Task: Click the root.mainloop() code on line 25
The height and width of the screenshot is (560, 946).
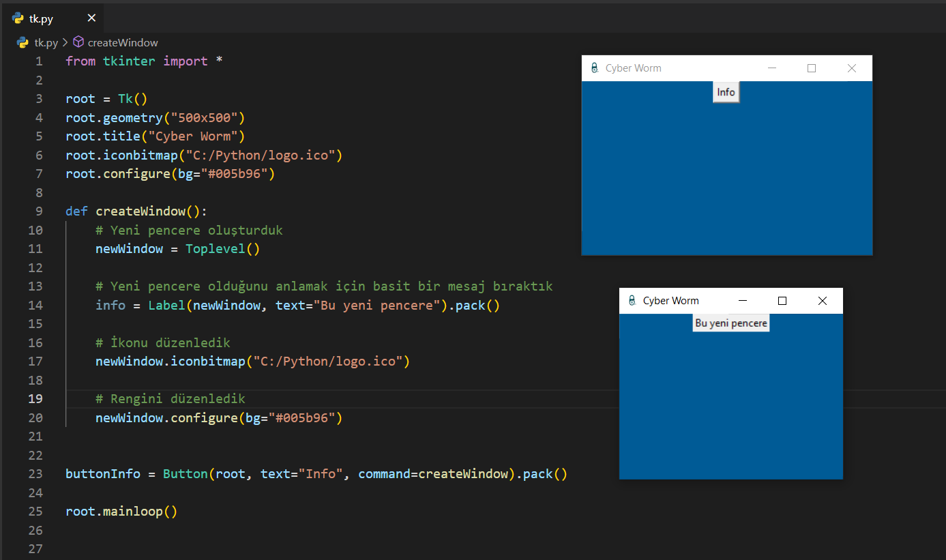Action: point(121,512)
